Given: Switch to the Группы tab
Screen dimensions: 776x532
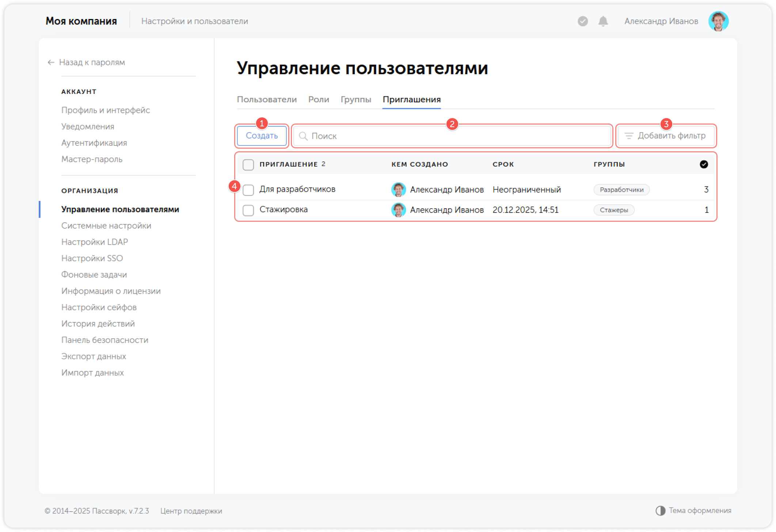Looking at the screenshot, I should (355, 99).
